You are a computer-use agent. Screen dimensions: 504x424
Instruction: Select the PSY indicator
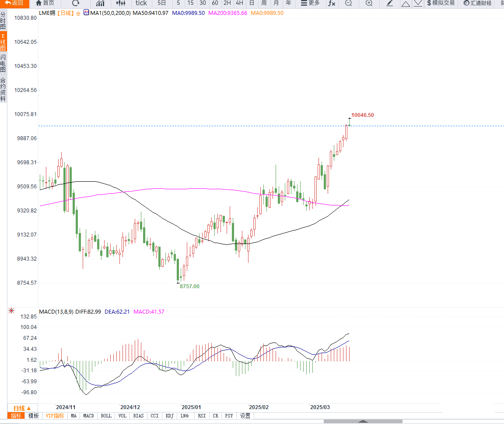(x=229, y=416)
